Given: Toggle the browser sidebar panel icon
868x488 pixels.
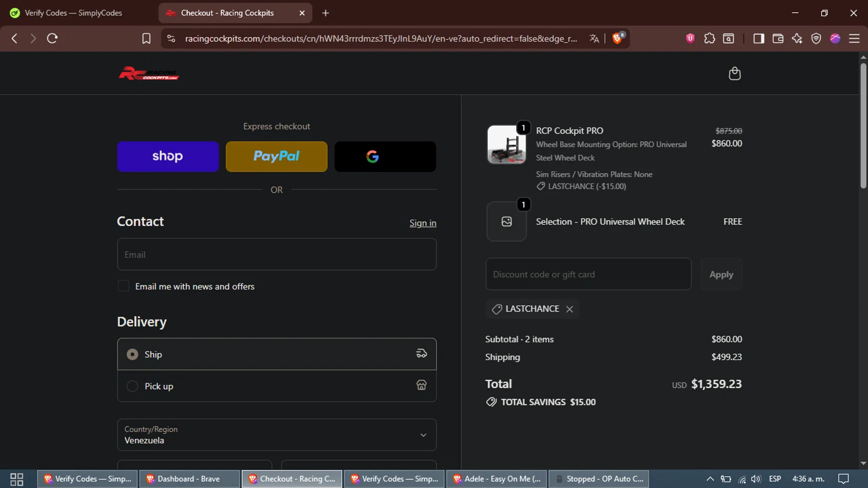Looking at the screenshot, I should pos(758,38).
